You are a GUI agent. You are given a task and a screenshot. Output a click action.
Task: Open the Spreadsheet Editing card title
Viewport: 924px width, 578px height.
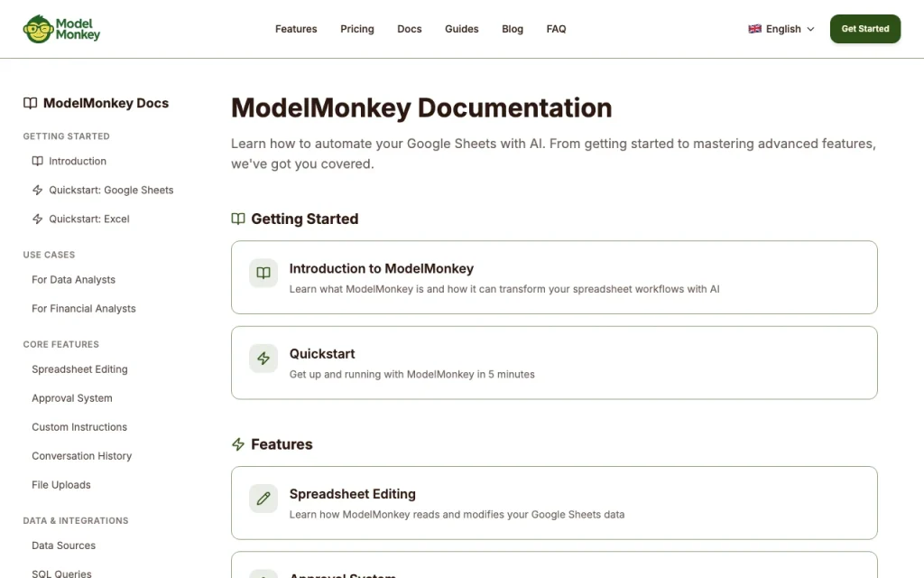(x=353, y=494)
